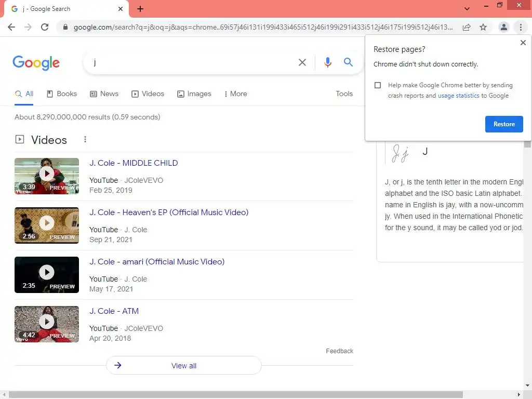Switch to the Books tab
The image size is (532, 399).
point(62,94)
